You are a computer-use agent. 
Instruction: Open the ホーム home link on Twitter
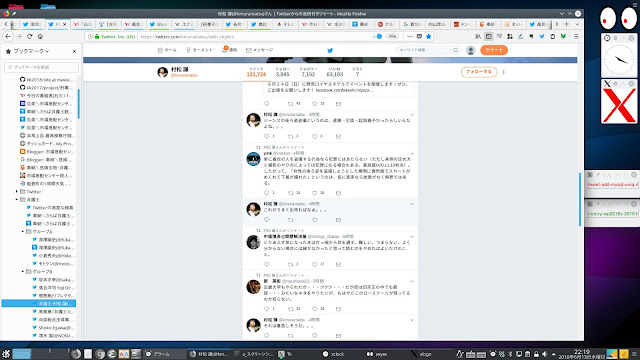[167, 50]
